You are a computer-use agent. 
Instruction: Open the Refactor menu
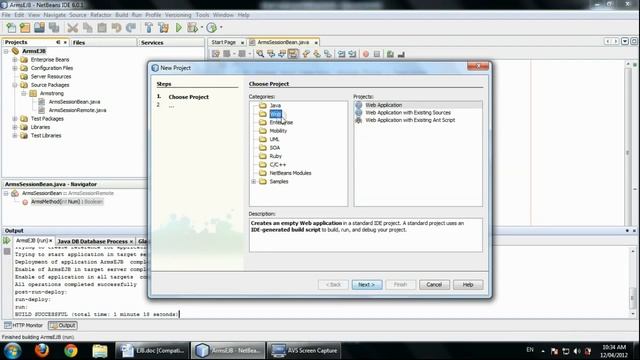coord(101,15)
